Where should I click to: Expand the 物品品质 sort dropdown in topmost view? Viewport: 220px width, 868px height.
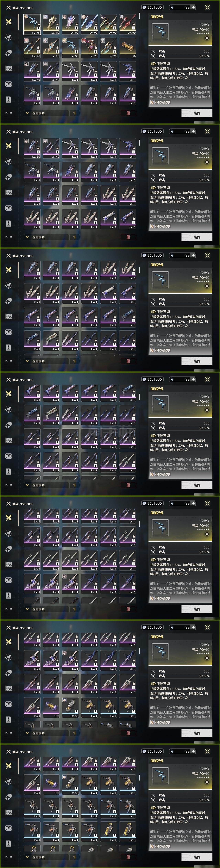46,113
